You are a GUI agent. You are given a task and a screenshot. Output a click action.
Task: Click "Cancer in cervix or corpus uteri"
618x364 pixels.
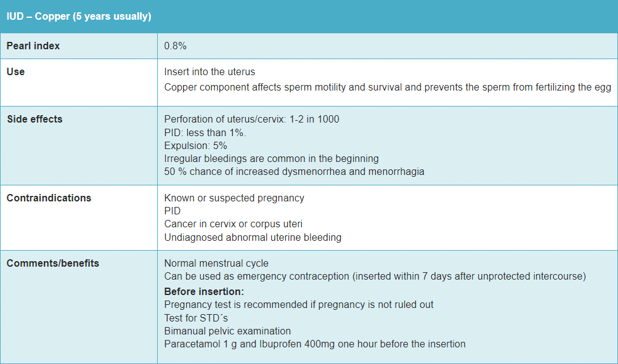pos(233,224)
